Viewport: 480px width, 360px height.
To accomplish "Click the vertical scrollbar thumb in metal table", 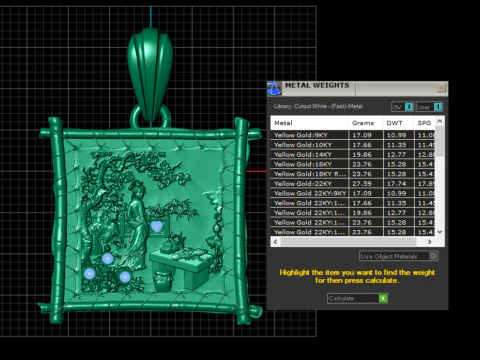I will [x=440, y=141].
